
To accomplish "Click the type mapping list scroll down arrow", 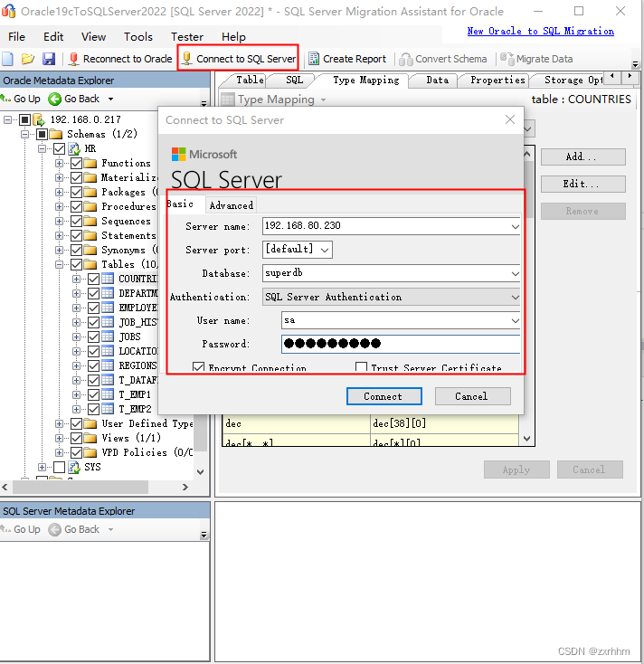I will pos(526,439).
